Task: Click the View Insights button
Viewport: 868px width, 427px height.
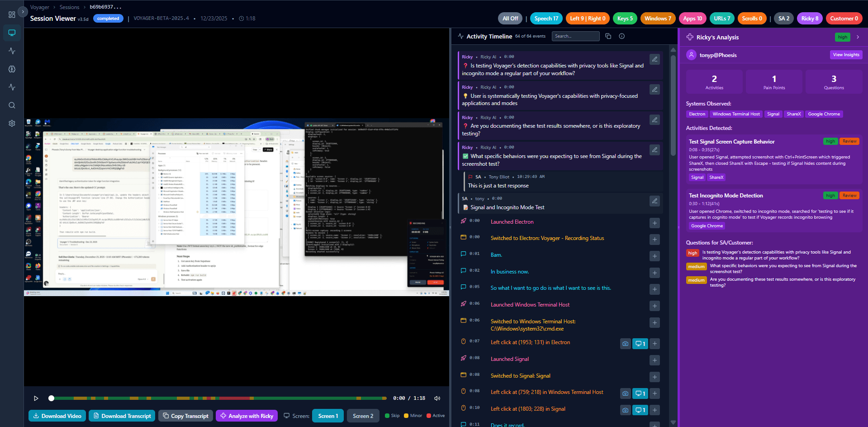Action: tap(846, 54)
